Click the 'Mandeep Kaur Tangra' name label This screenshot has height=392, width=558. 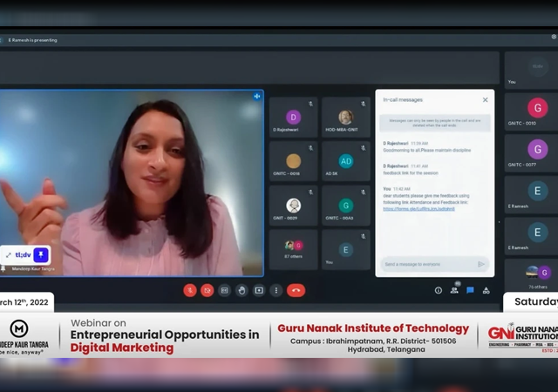click(33, 269)
